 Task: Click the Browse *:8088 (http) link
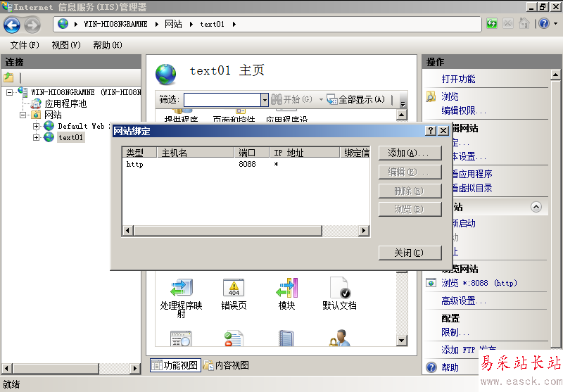click(x=479, y=283)
